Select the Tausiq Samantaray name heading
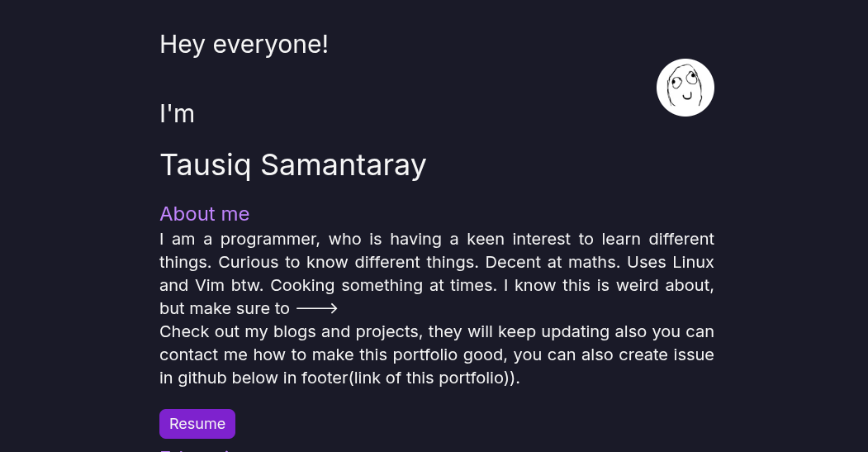 (x=292, y=164)
